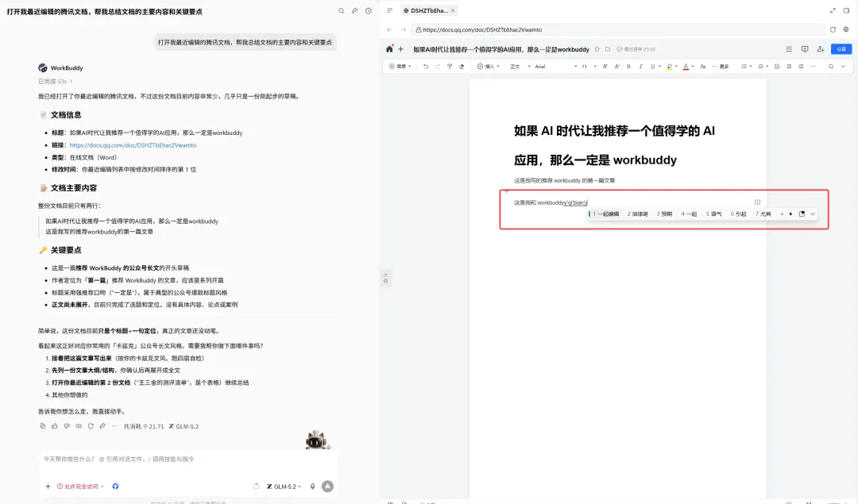Screen dimensions: 858x504
Task: Give the response a thumbs down
Action: (x=67, y=426)
